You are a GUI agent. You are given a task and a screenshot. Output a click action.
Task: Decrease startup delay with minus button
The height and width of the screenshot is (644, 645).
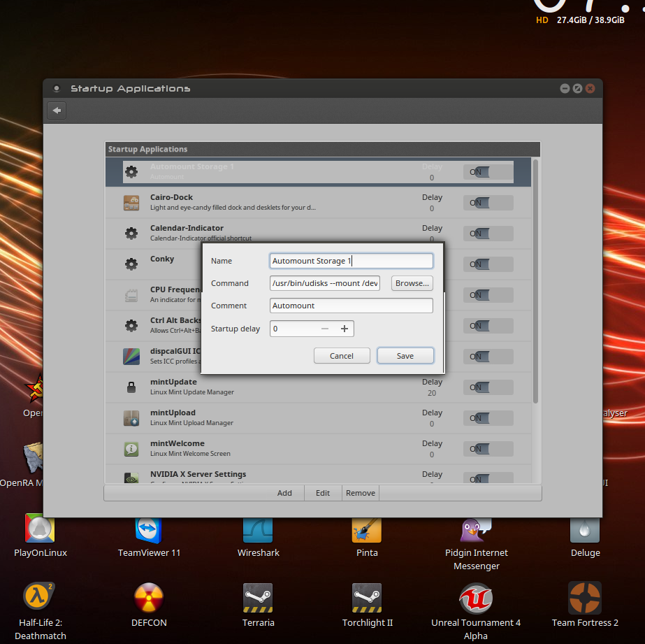(324, 329)
